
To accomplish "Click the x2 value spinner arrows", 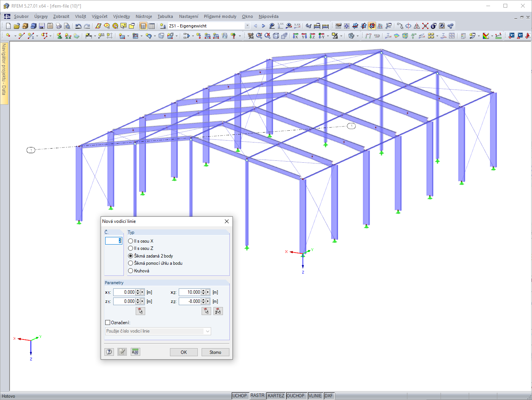I will click(x=204, y=292).
